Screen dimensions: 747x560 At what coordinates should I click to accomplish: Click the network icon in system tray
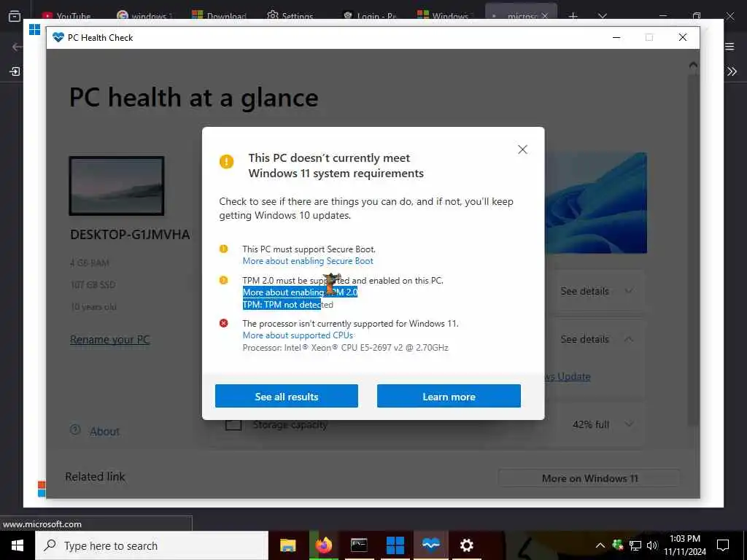tap(635, 545)
